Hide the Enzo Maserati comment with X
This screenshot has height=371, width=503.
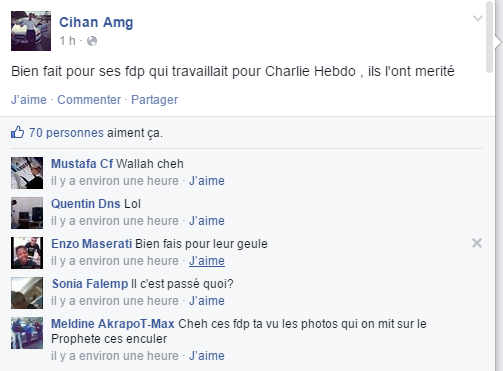(477, 243)
